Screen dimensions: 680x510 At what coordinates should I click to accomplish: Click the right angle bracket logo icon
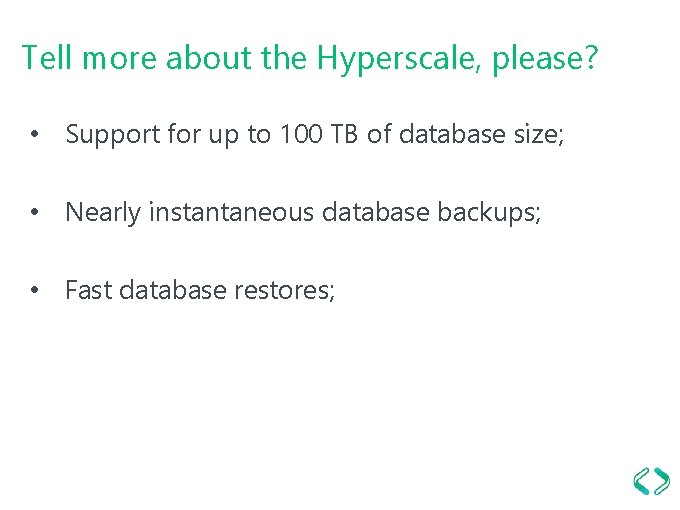click(x=662, y=481)
